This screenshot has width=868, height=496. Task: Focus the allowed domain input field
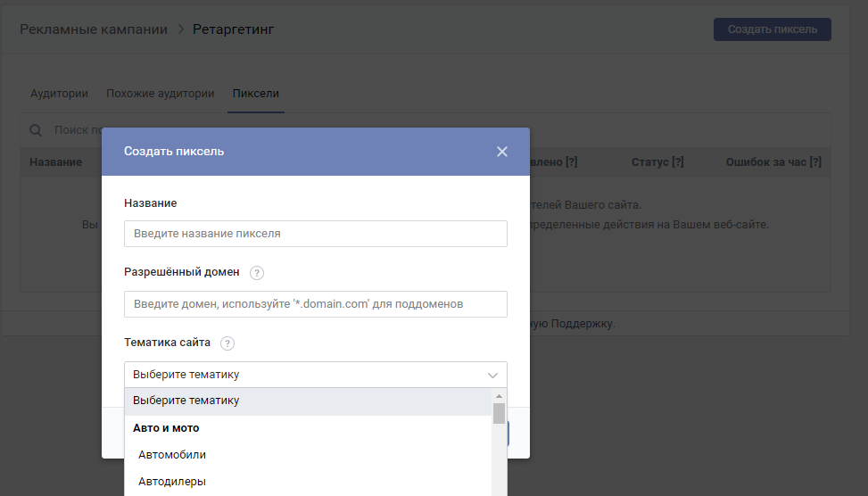pos(315,304)
